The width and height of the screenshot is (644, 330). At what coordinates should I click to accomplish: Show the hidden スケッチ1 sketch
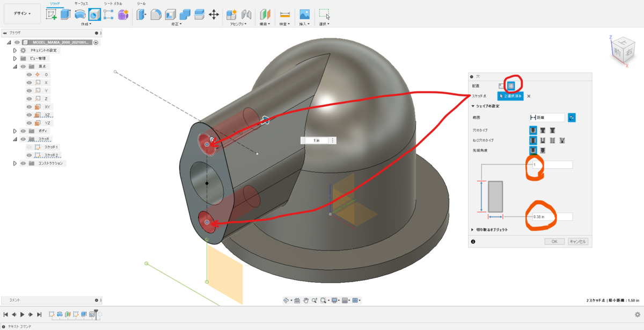pos(29,147)
